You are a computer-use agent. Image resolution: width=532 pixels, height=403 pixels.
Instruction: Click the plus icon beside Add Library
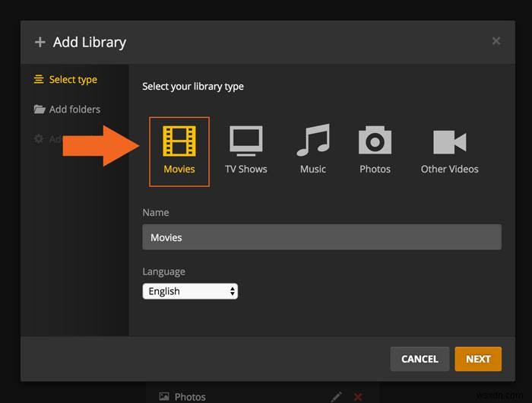[40, 43]
